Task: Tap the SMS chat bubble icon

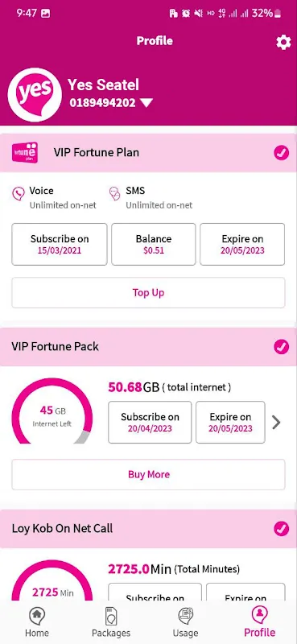Action: pyautogui.click(x=114, y=193)
